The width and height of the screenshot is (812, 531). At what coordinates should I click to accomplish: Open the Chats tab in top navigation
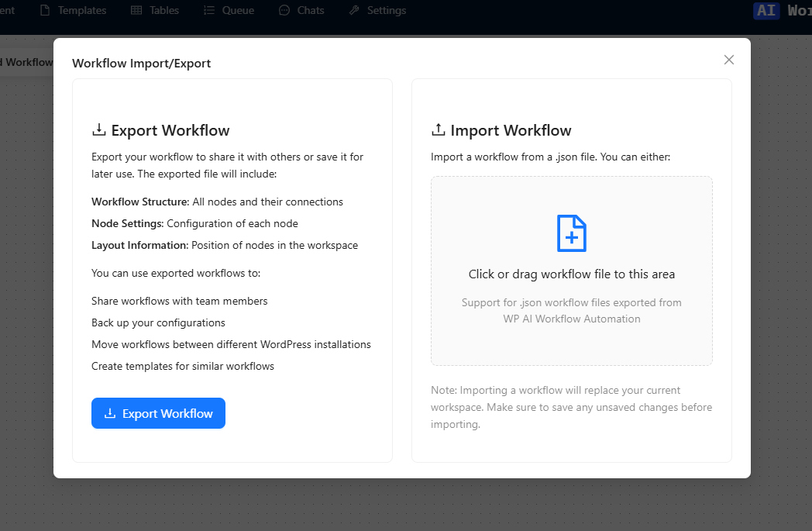[301, 10]
